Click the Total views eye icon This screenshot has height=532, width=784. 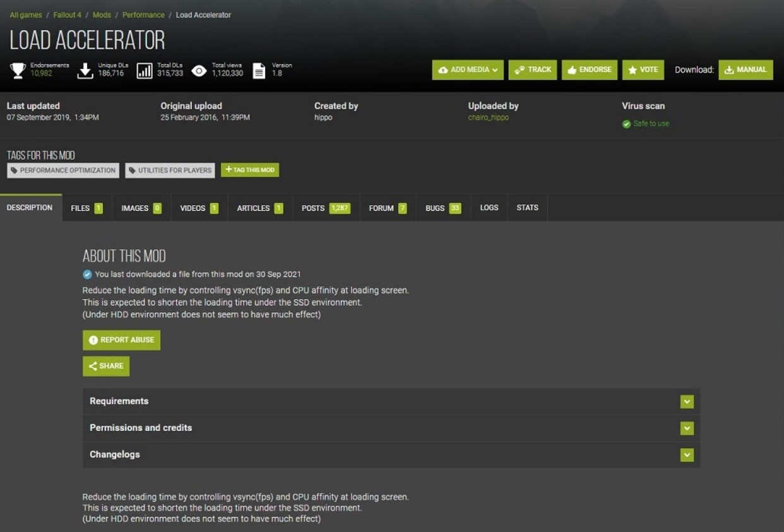[199, 71]
